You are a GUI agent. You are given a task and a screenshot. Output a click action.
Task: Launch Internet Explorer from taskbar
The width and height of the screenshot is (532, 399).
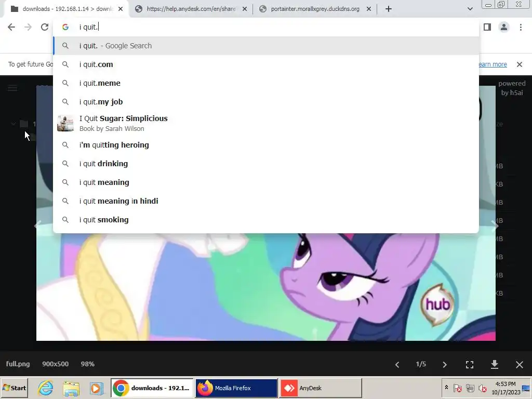pos(46,388)
